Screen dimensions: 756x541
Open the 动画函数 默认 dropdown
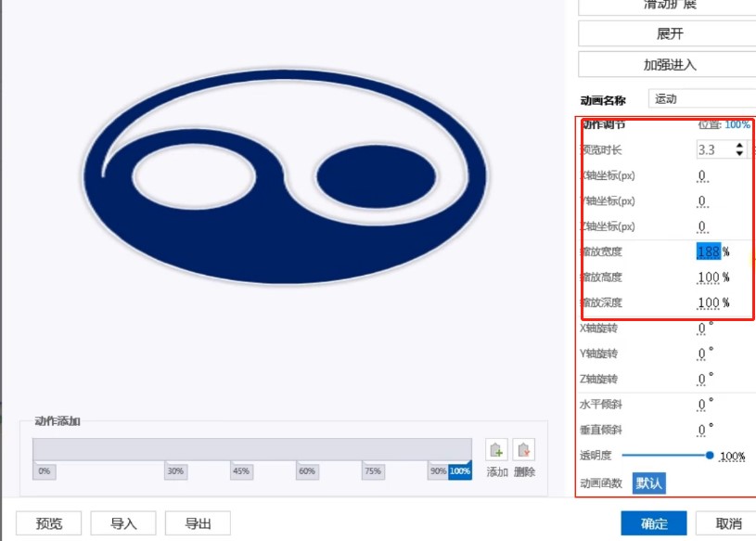648,483
